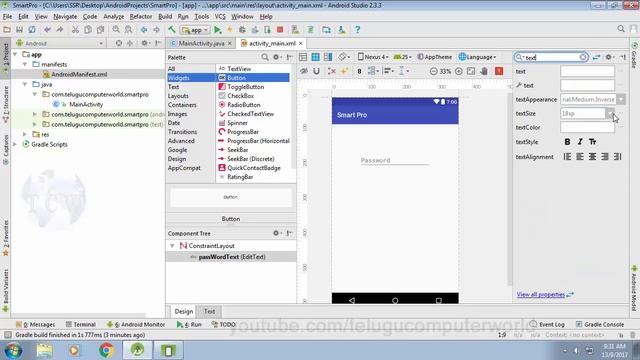Switch to the Text editor tab
Viewport: 640px width, 360px height.
209,311
